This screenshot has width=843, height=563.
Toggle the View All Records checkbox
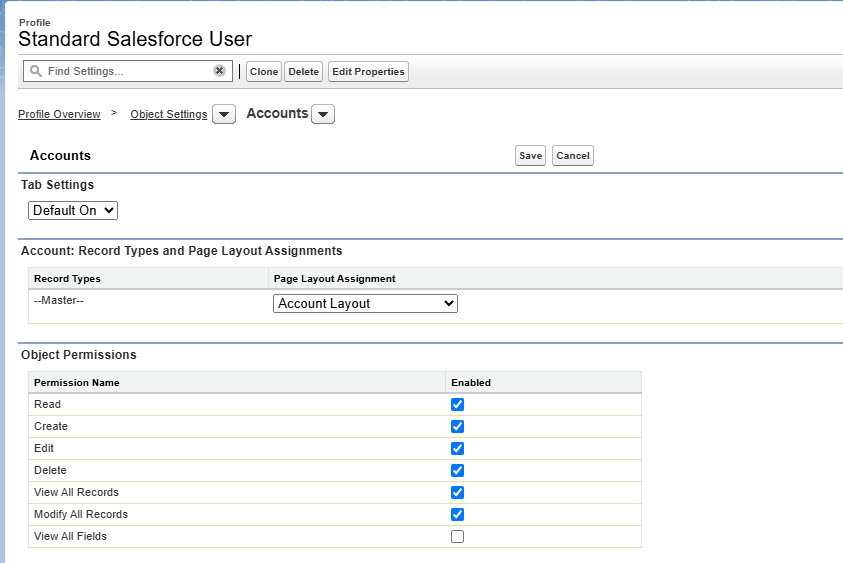458,493
